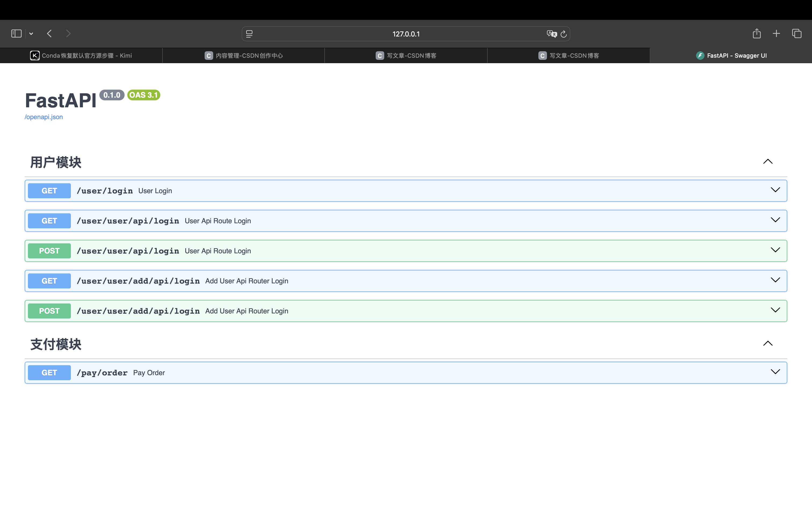Reload the page with the refresh icon
812x527 pixels.
564,34
